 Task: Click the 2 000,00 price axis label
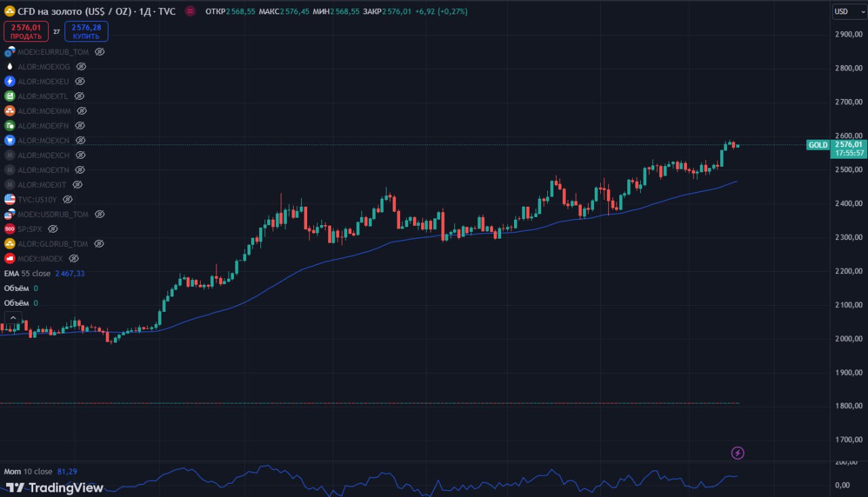click(x=849, y=338)
